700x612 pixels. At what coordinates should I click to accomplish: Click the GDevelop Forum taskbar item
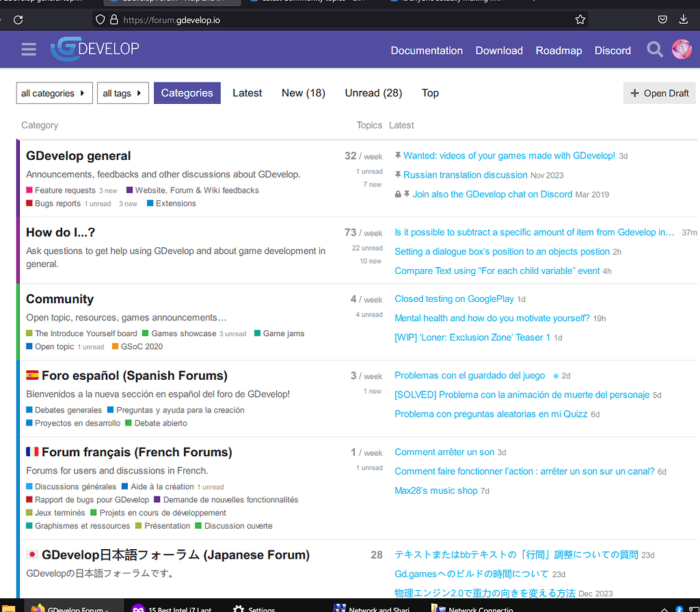(72, 608)
